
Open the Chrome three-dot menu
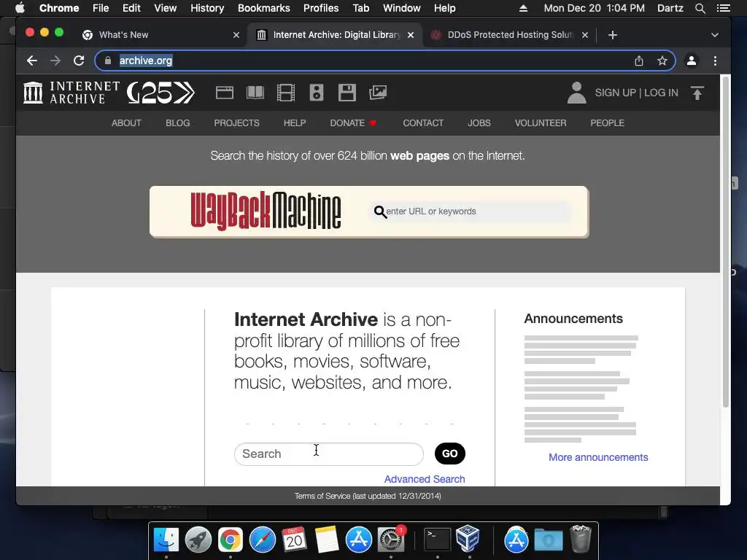point(715,61)
